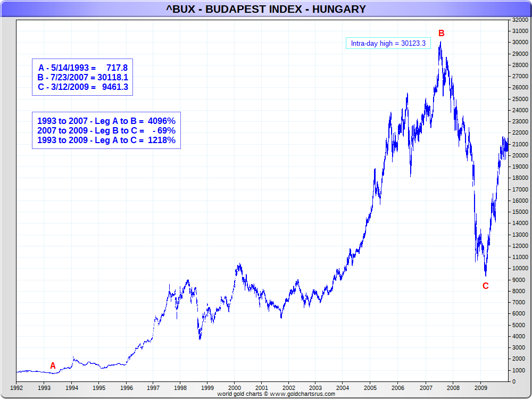The height and width of the screenshot is (399, 532).
Task: Click the 'Intra-day high = 30123.3' label
Action: pyautogui.click(x=388, y=43)
